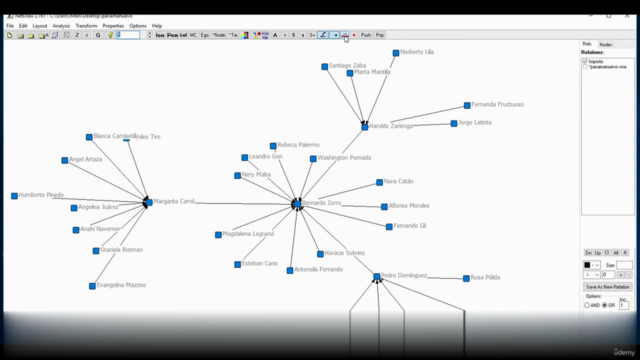
Task: Check the panamanuevo.vna relation checkbox
Action: (585, 67)
